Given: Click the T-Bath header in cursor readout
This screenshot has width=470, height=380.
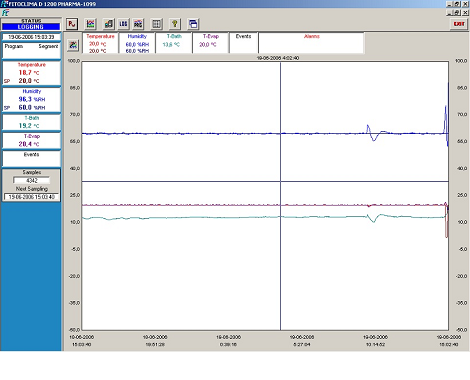Looking at the screenshot, I should tap(174, 36).
